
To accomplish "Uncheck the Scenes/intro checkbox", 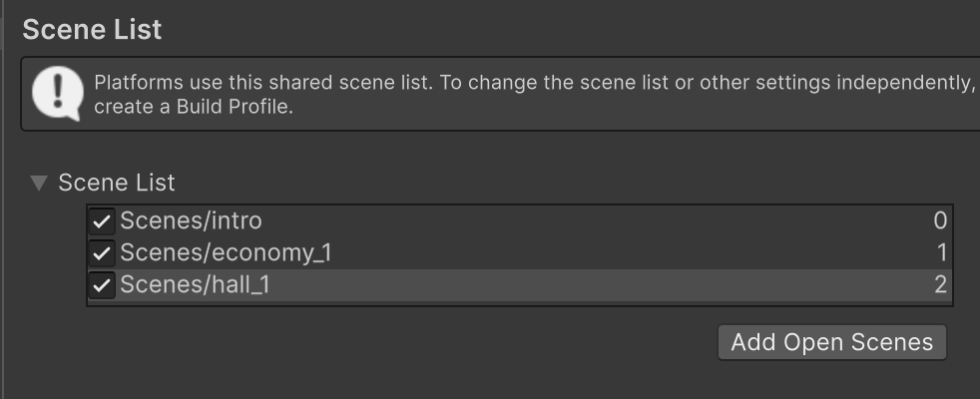I will pyautogui.click(x=102, y=220).
